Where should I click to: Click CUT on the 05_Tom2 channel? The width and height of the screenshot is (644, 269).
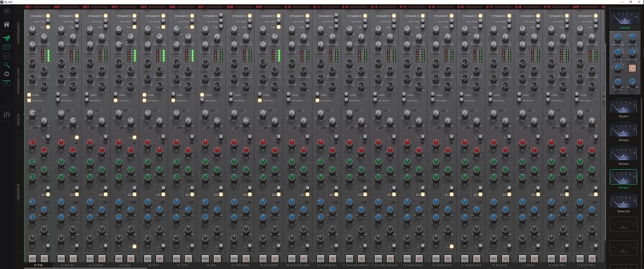[x=188, y=259]
